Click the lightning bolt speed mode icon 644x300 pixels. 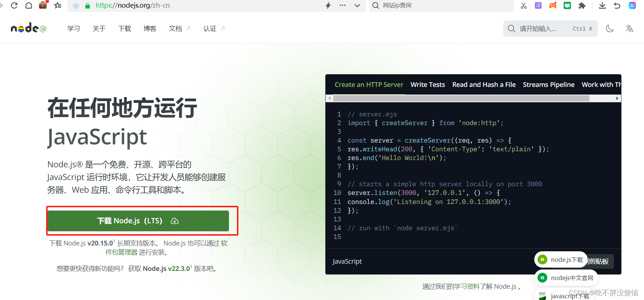pos(328,5)
